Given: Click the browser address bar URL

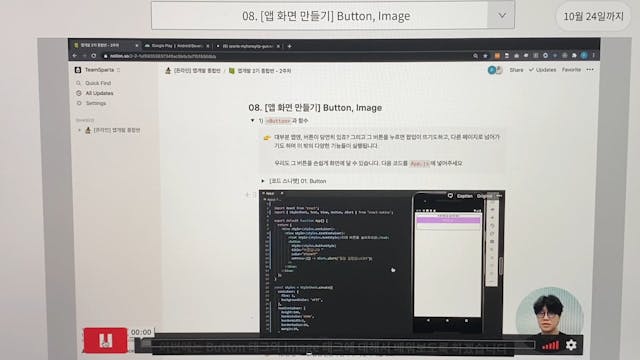Looking at the screenshot, I should tap(162, 56).
